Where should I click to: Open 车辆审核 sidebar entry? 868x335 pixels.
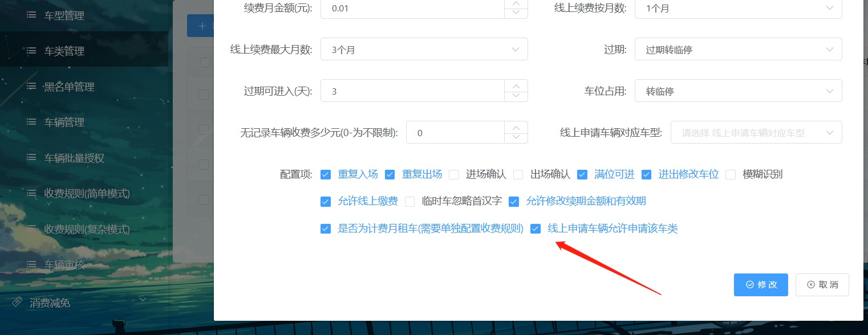coord(64,264)
